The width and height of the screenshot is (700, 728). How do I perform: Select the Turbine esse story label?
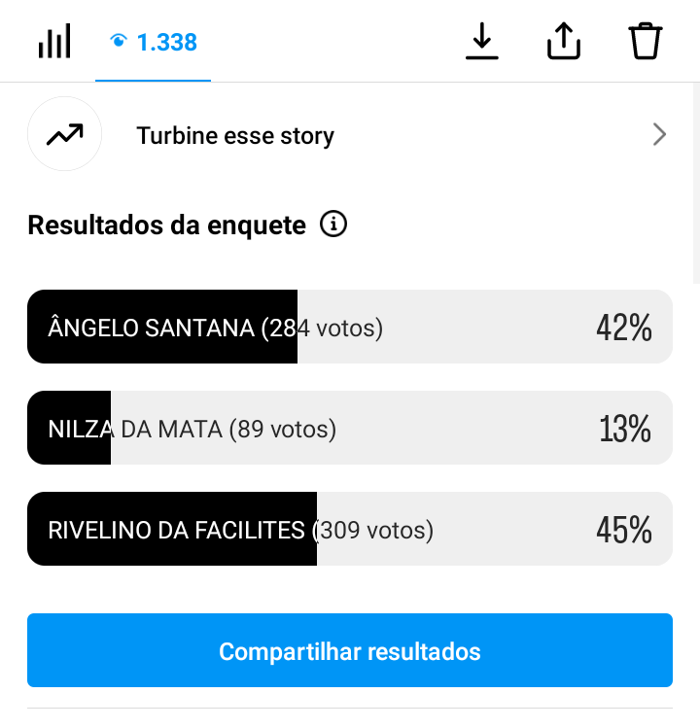pos(235,135)
